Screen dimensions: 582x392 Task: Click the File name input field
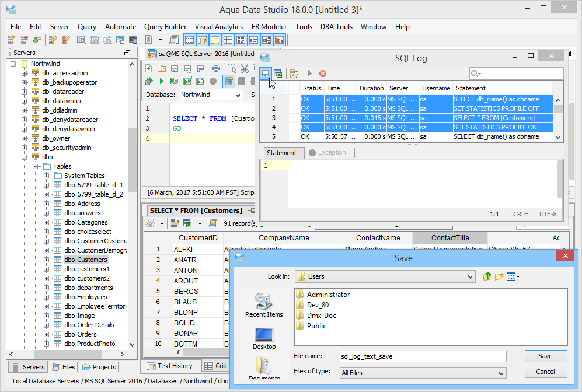coord(422,356)
